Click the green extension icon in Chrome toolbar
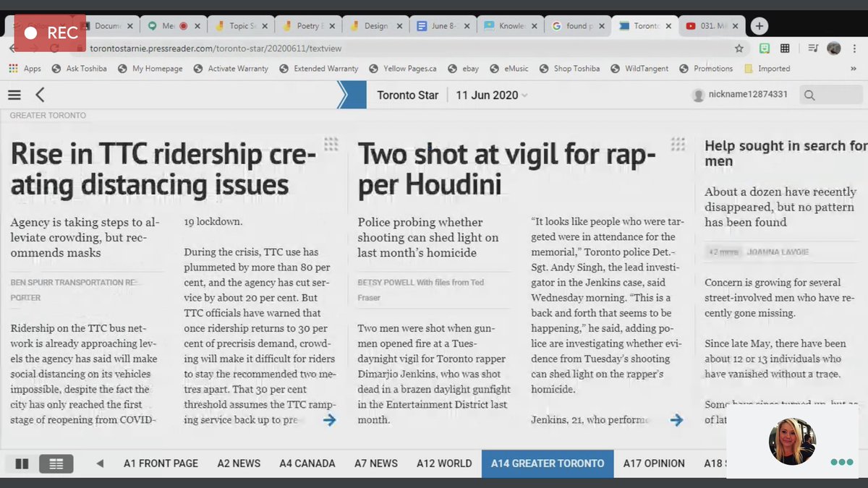The image size is (868, 488). (x=764, y=48)
